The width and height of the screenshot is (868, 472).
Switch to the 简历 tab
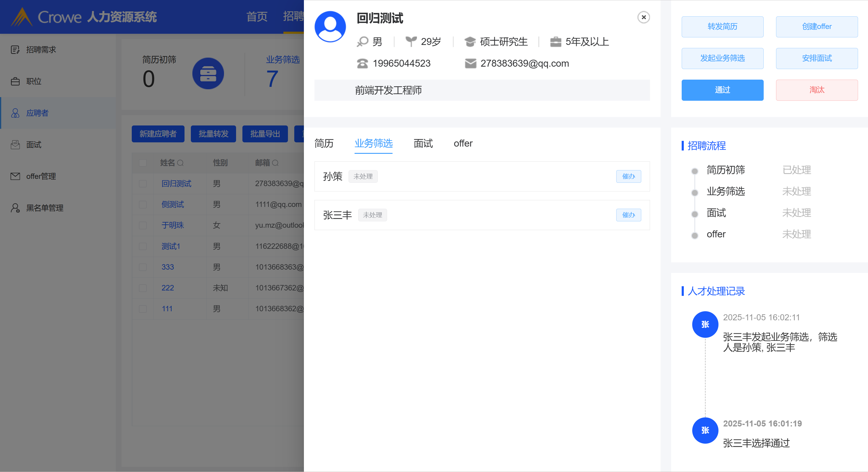tap(324, 143)
